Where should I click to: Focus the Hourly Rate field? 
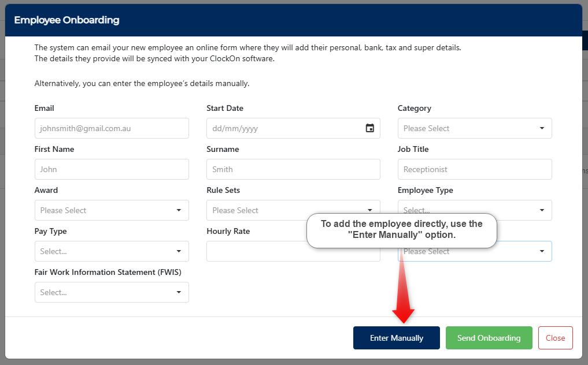coord(254,252)
